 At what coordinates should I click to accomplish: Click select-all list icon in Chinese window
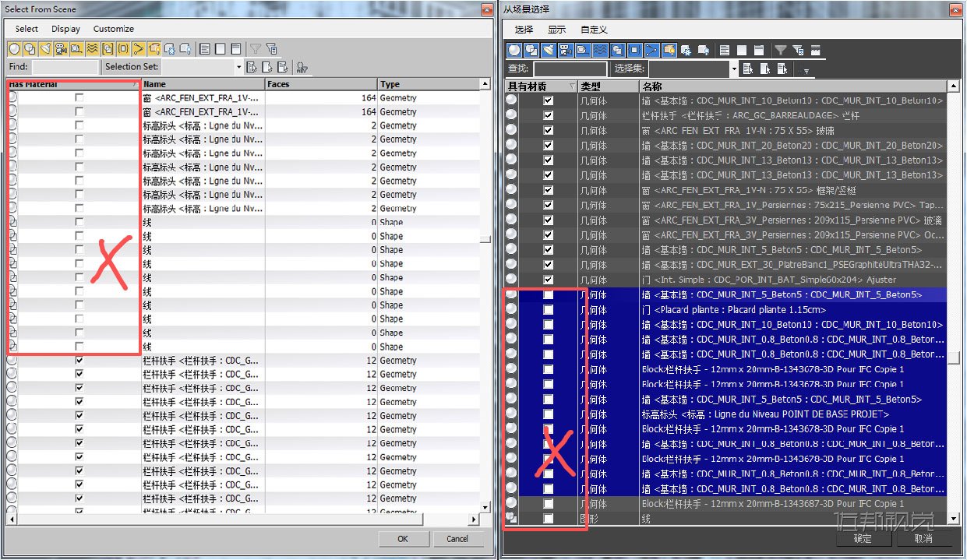pyautogui.click(x=725, y=50)
